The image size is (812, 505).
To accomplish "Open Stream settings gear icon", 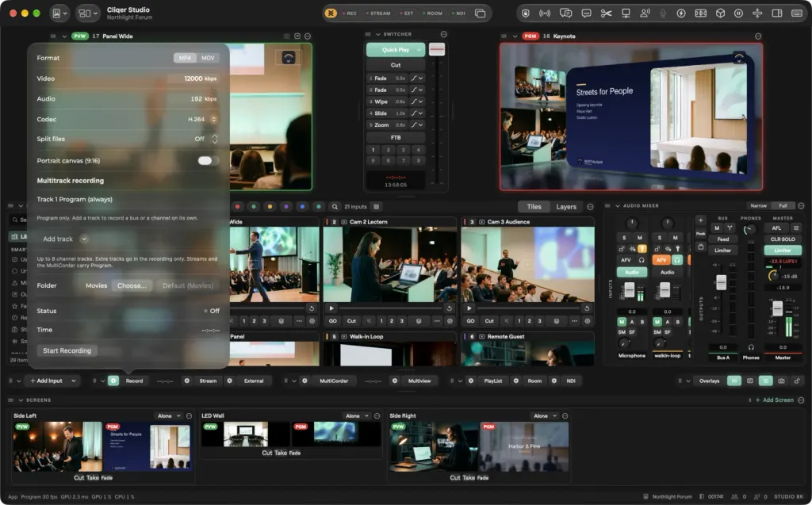I will click(x=187, y=381).
